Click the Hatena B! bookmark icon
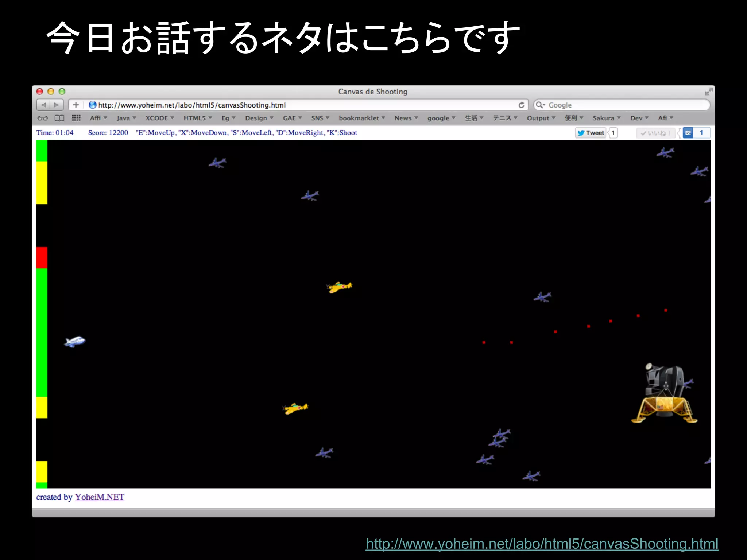Image resolution: width=747 pixels, height=560 pixels. (688, 133)
